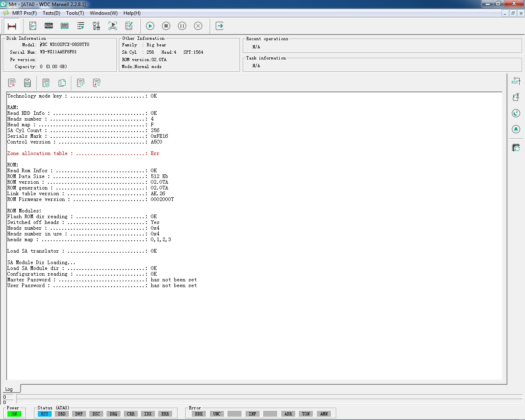Open the MRT Pro(F) menu
The image size is (525, 420).
[25, 13]
